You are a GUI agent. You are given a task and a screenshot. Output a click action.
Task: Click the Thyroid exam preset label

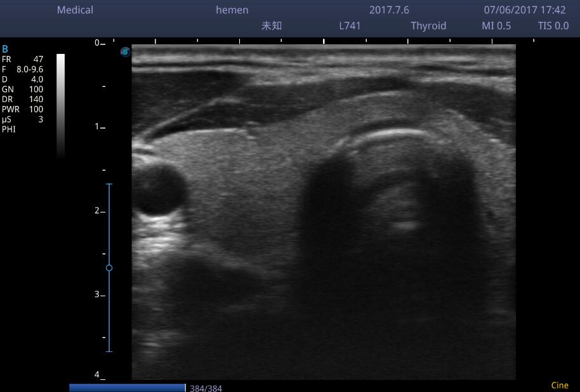point(428,26)
